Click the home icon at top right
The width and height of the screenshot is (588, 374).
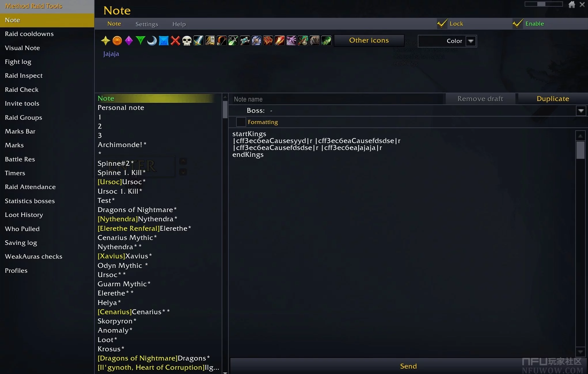tap(572, 4)
